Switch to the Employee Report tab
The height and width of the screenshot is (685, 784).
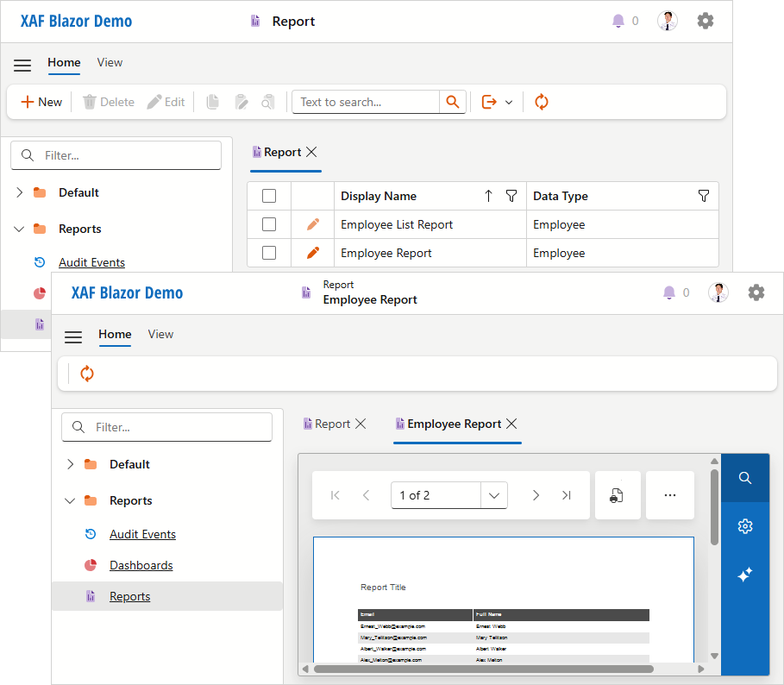pos(449,424)
